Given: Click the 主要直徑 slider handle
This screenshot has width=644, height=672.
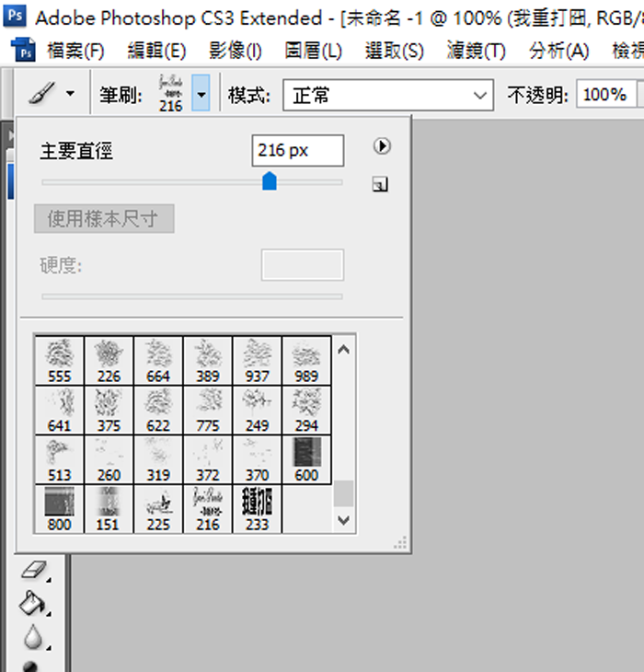Looking at the screenshot, I should [270, 181].
